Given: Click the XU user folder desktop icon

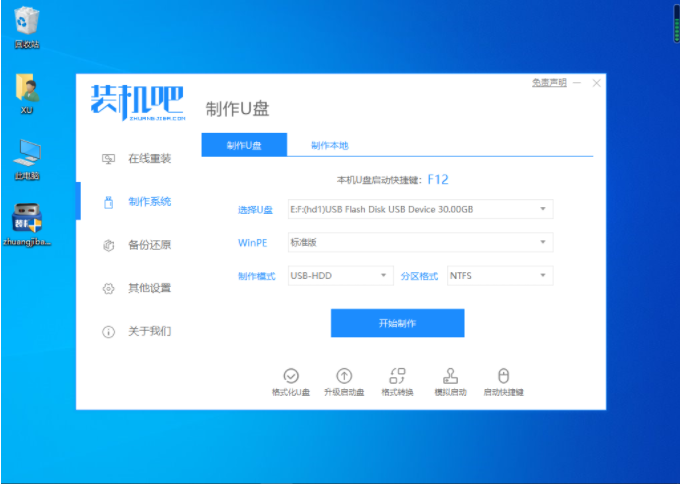Looking at the screenshot, I should click(x=26, y=90).
